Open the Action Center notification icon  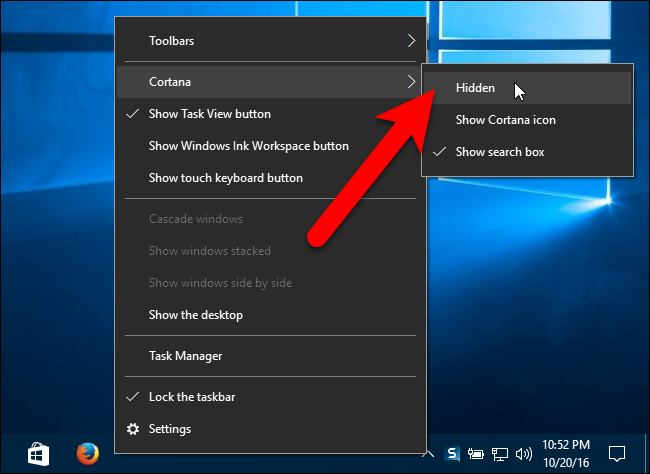617,454
